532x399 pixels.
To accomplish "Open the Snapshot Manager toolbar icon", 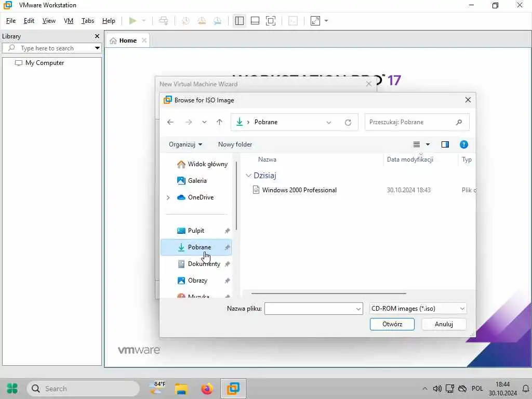I will (x=218, y=21).
